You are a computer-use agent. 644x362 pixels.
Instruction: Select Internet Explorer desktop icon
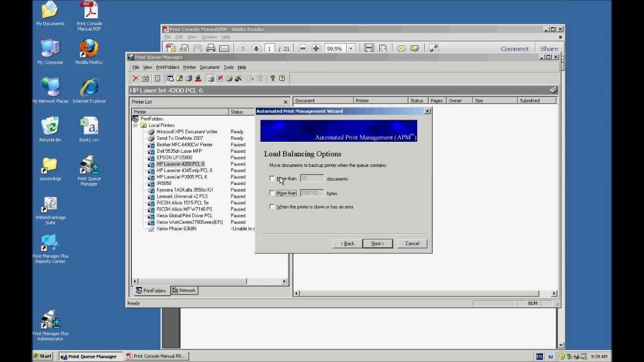pyautogui.click(x=89, y=91)
